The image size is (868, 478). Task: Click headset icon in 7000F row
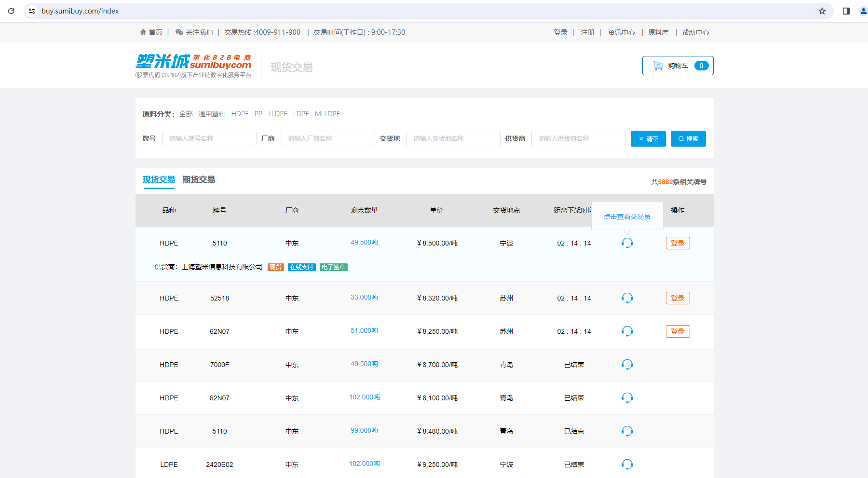(x=627, y=365)
